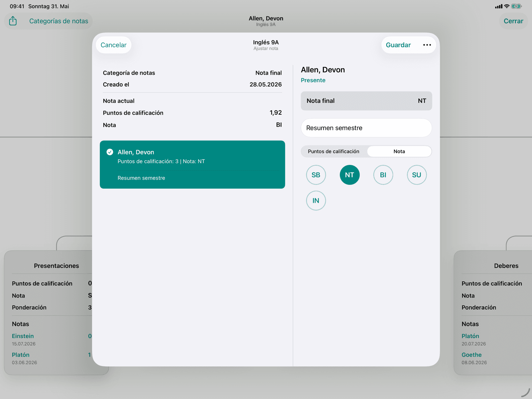Image resolution: width=532 pixels, height=399 pixels.
Task: Cancel the grade adjustment
Action: pos(113,45)
